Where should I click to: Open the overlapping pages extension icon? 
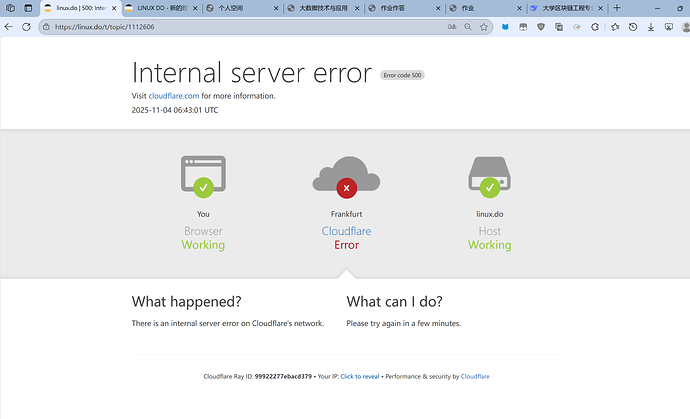click(x=559, y=27)
